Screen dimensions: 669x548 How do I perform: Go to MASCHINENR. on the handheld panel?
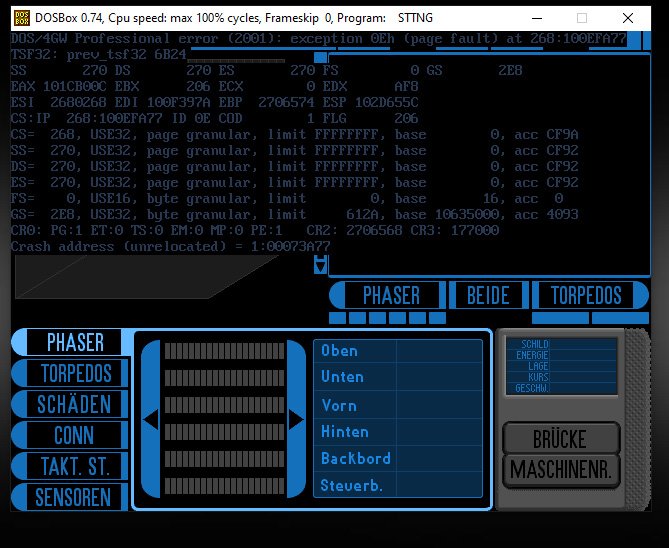(561, 470)
